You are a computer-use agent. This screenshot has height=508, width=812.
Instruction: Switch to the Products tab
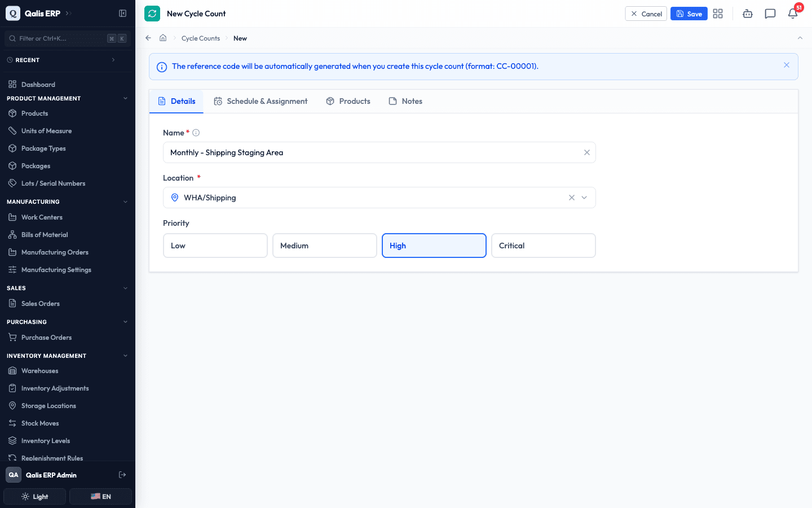pyautogui.click(x=348, y=102)
